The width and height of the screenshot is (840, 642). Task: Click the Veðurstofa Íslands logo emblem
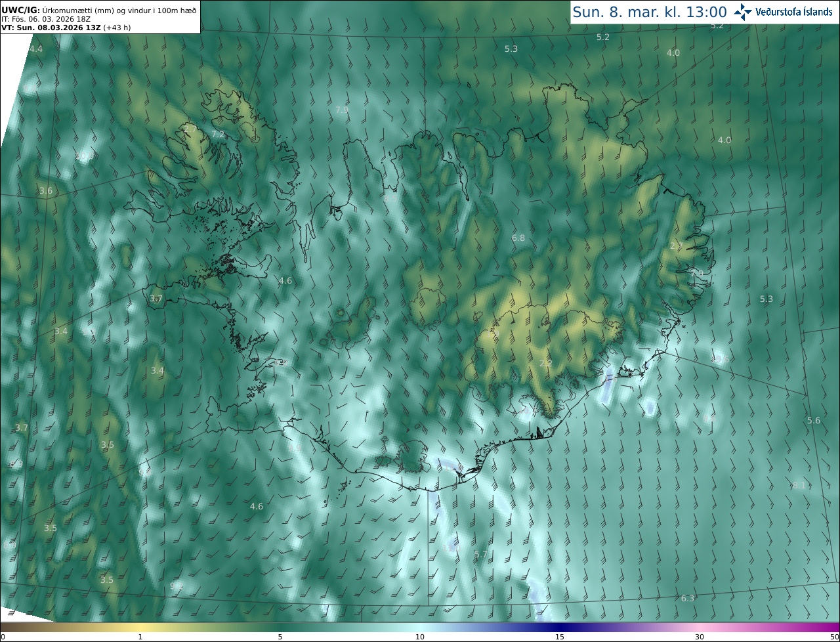pos(742,12)
